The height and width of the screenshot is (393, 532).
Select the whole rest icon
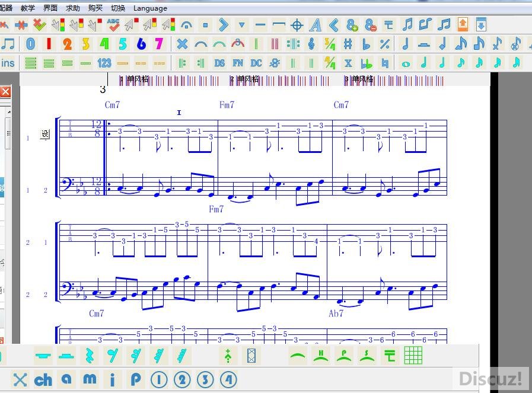coord(43,356)
